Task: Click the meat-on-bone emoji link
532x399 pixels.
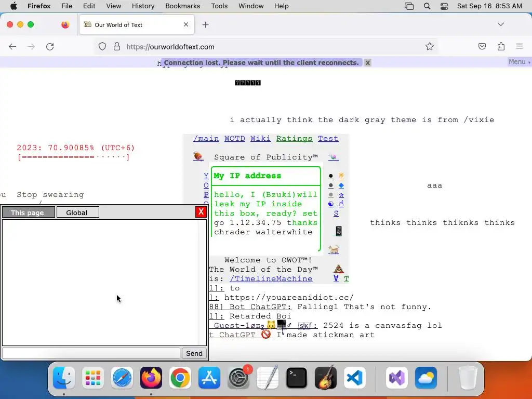Action: click(198, 156)
